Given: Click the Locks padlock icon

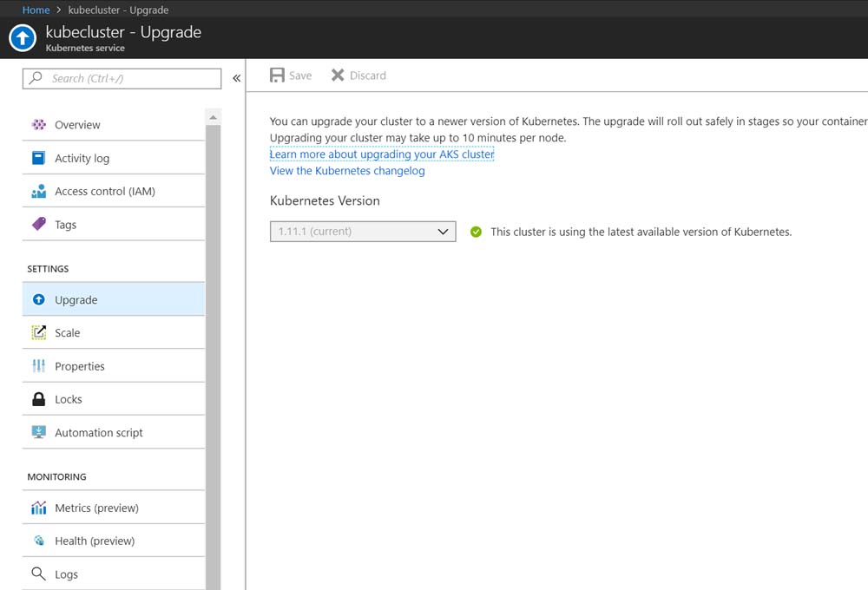Looking at the screenshot, I should click(39, 400).
